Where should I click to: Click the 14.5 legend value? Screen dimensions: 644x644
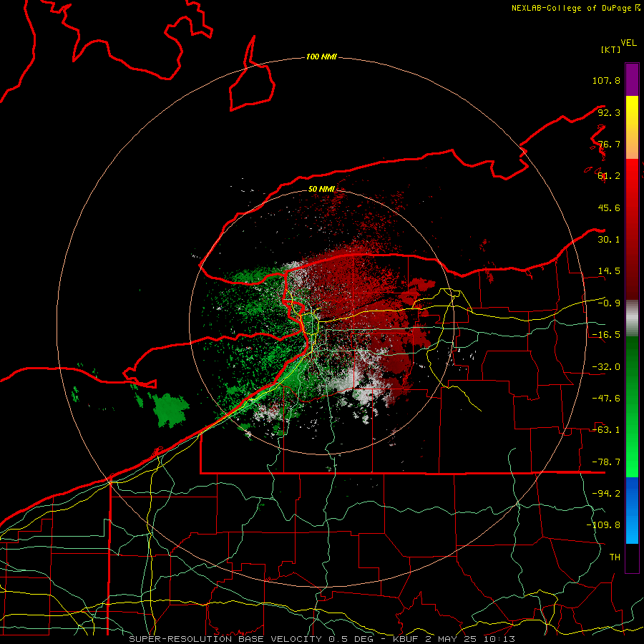tap(609, 271)
